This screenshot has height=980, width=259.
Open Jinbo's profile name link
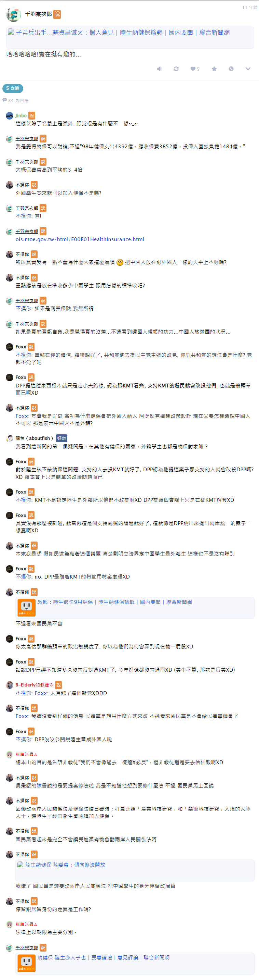[x=21, y=116]
